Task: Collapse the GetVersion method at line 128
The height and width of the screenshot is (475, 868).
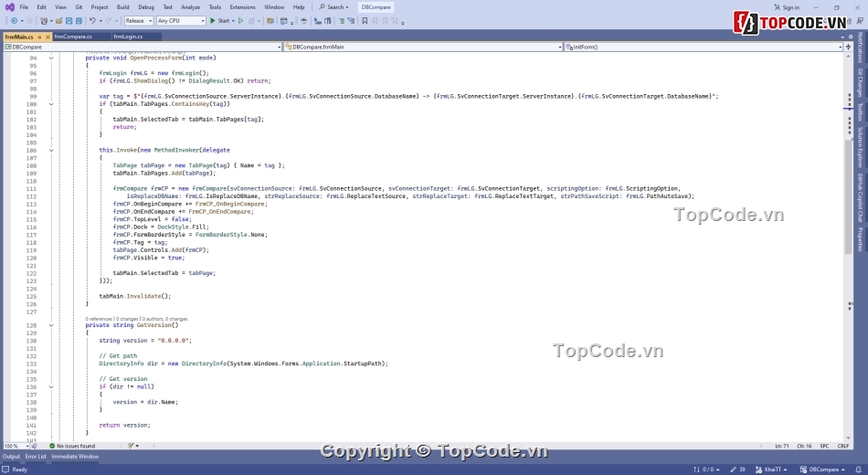Action: [x=51, y=325]
